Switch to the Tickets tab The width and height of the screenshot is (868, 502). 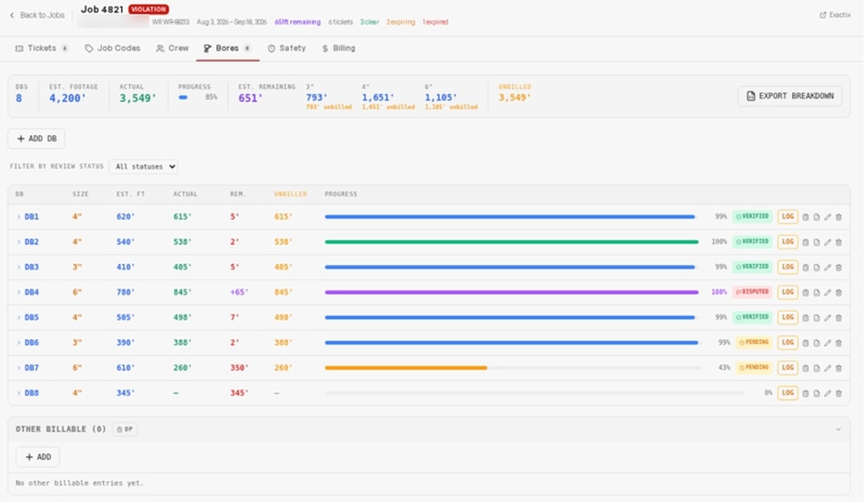point(42,48)
